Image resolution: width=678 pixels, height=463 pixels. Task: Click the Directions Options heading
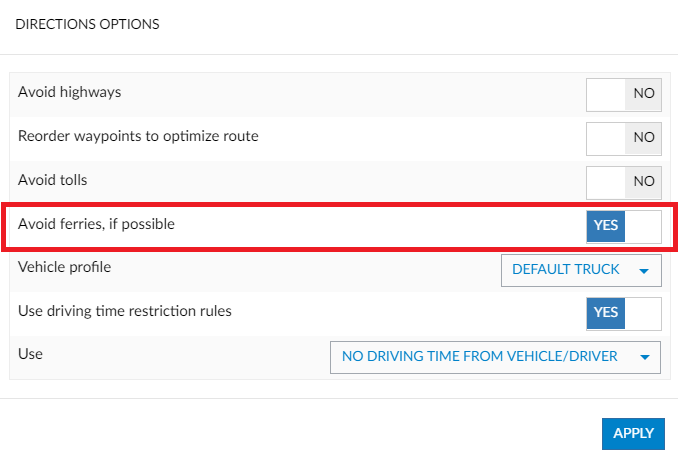point(87,24)
